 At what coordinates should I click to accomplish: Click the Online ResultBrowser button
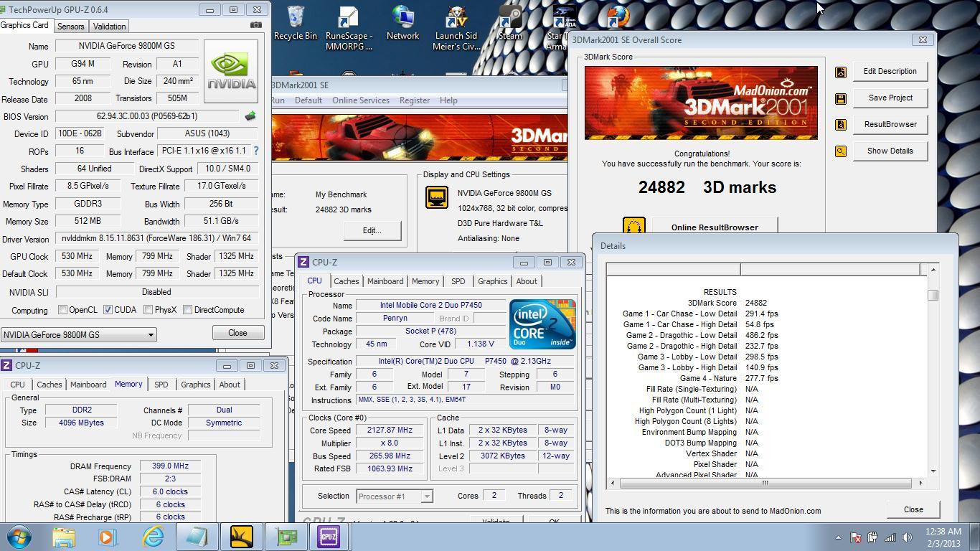tap(715, 226)
